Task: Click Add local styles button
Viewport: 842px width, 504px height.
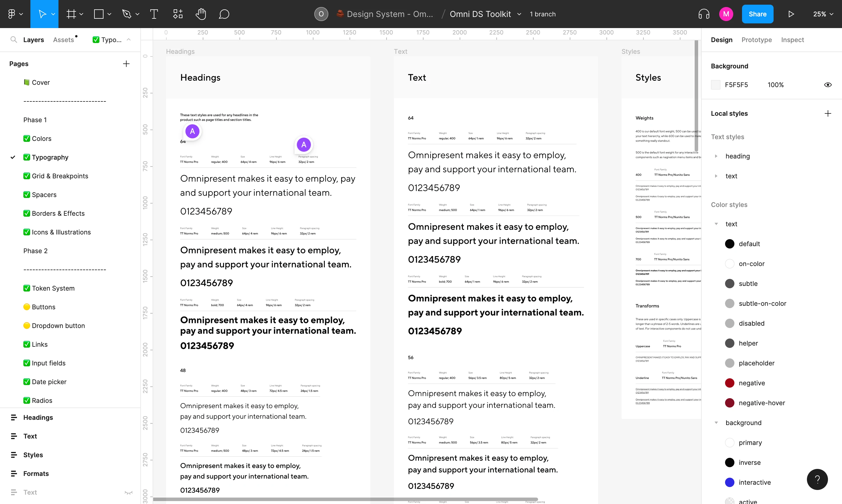Action: coord(828,113)
